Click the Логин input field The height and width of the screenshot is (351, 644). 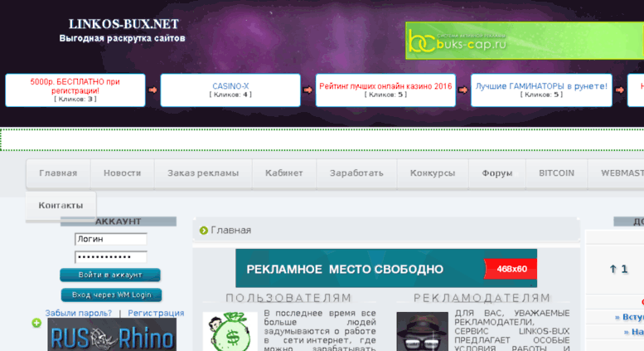[x=111, y=239]
